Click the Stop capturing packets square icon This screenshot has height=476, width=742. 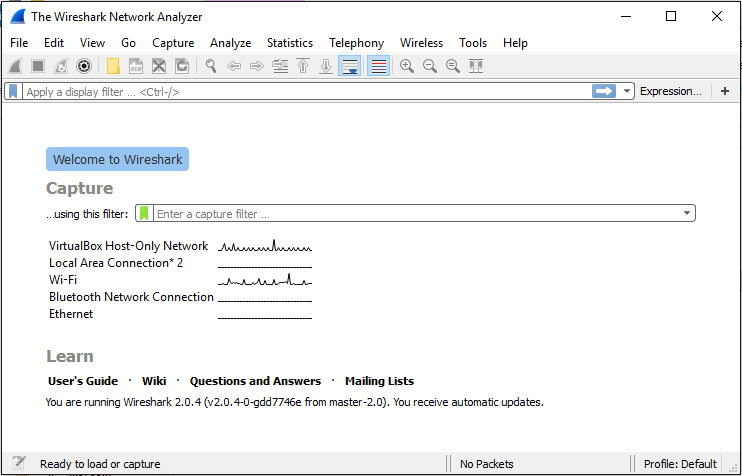38,66
